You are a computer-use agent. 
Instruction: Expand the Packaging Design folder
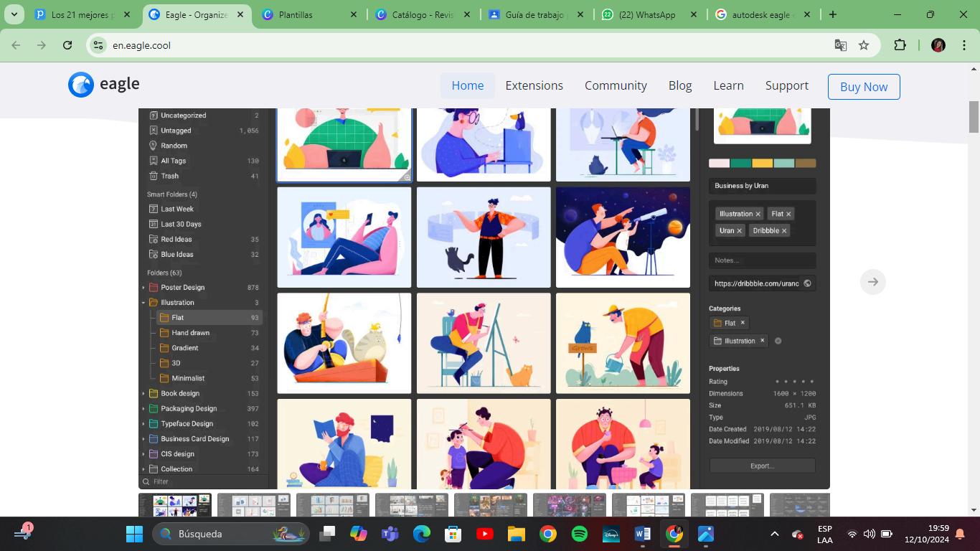(x=143, y=409)
